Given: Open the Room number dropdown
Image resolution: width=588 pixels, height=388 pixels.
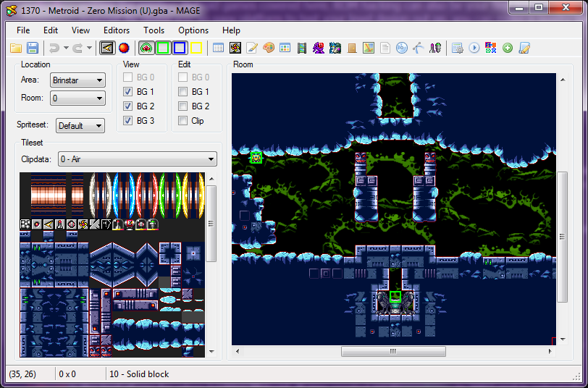Looking at the screenshot, I should pos(77,98).
